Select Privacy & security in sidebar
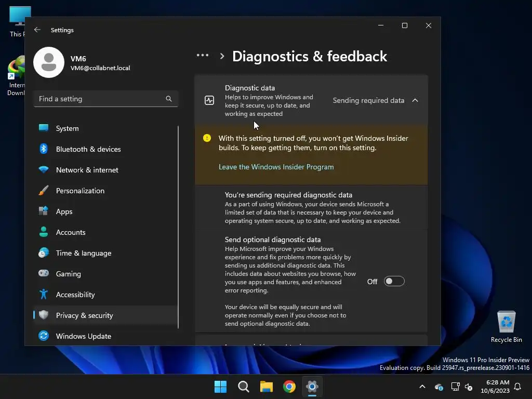 (105, 315)
